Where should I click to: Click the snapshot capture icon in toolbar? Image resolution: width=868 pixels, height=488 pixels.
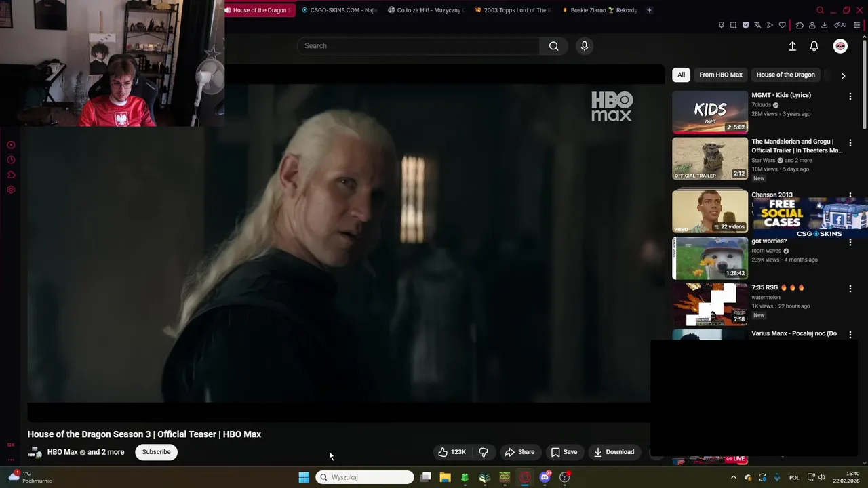(733, 25)
